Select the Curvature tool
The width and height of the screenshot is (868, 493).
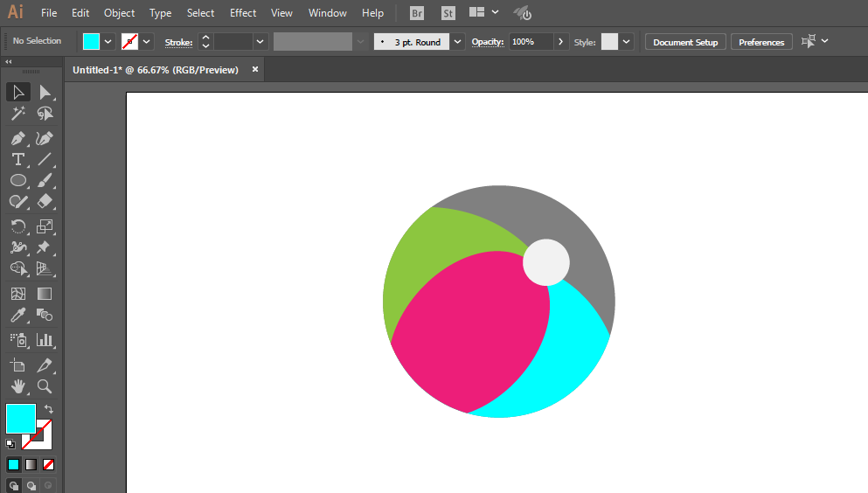pyautogui.click(x=45, y=138)
